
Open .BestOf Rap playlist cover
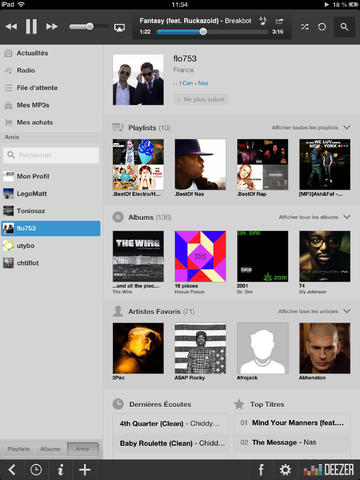(x=263, y=164)
